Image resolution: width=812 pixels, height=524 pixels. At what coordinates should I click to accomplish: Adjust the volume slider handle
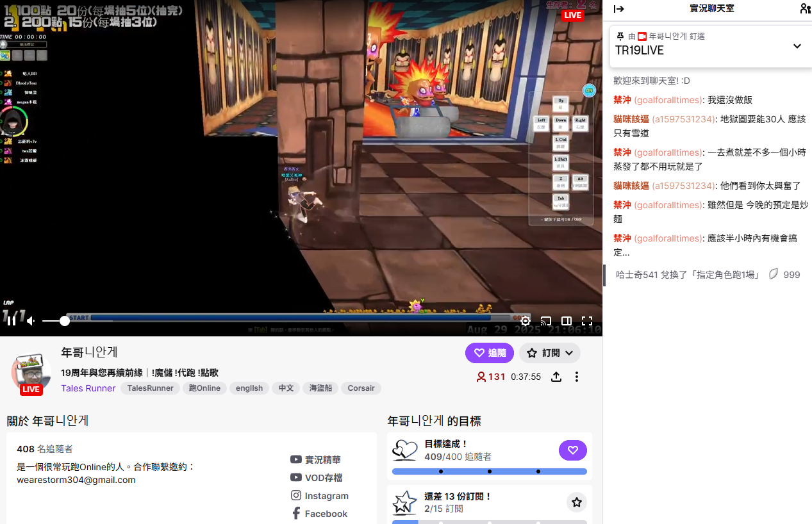[64, 321]
